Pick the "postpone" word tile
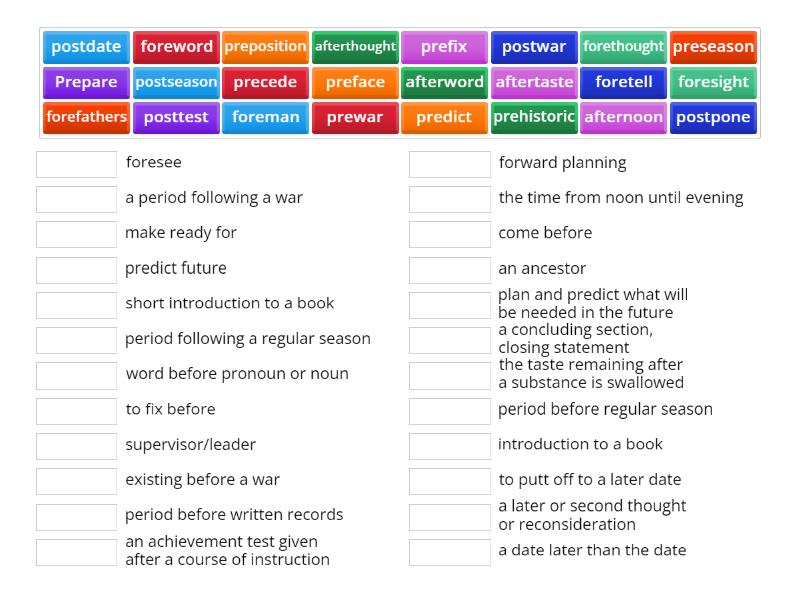This screenshot has width=800, height=600. click(x=713, y=117)
